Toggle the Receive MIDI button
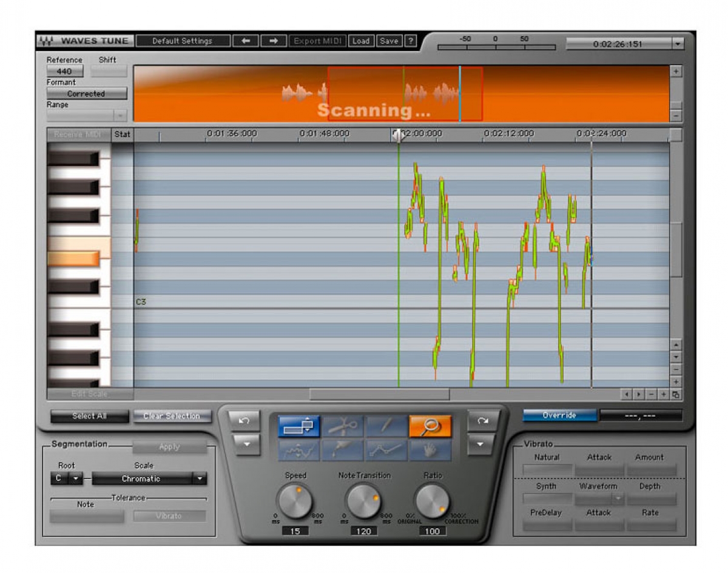The width and height of the screenshot is (728, 573). (x=79, y=134)
